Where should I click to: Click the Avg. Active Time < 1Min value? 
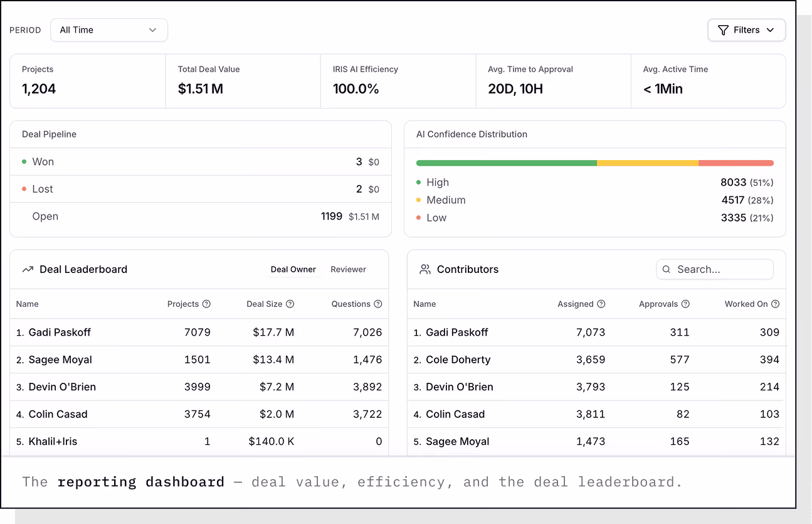click(x=663, y=89)
